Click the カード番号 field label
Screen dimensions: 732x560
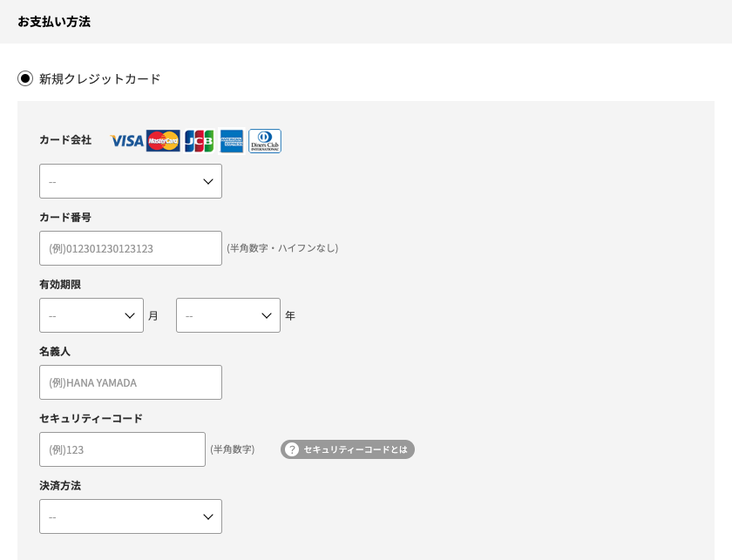pyautogui.click(x=65, y=217)
